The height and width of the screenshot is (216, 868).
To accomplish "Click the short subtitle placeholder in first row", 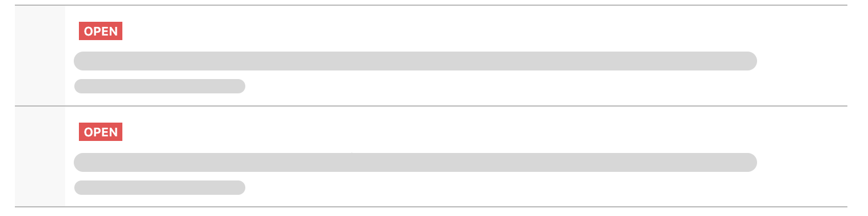I will click(x=160, y=86).
